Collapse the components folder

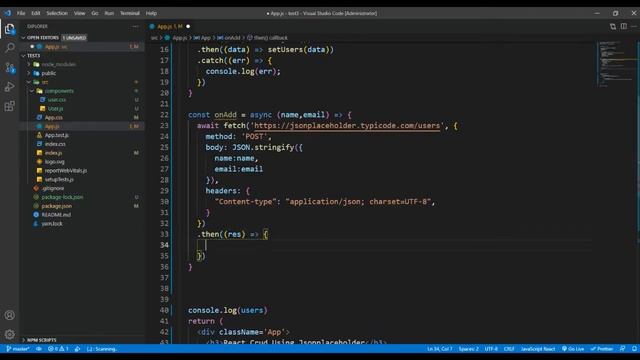(59, 91)
